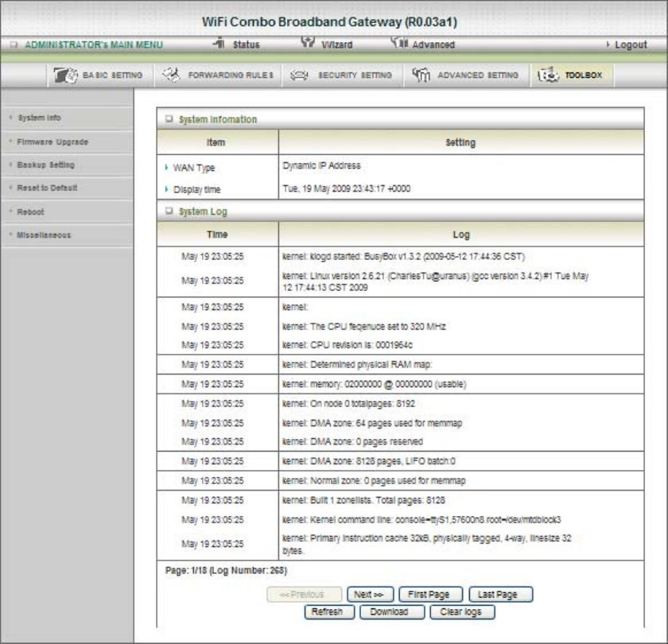Select Reboot in the sidebar
This screenshot has width=668, height=644.
pos(30,211)
